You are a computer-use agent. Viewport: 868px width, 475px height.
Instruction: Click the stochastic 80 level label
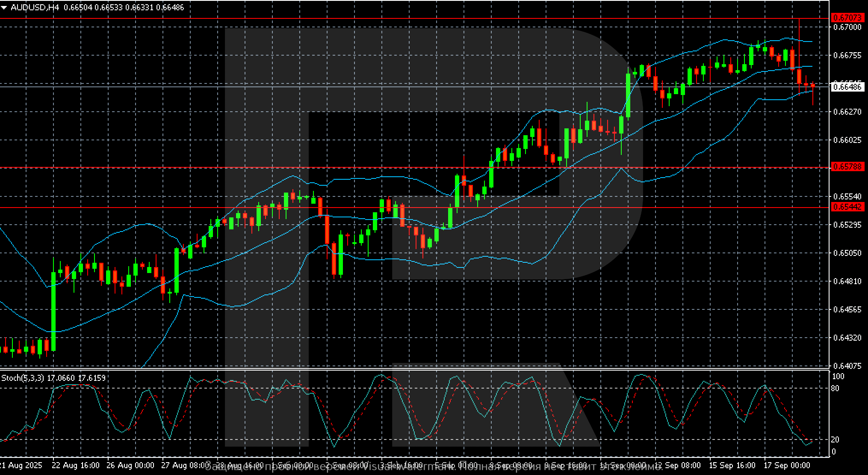[x=834, y=388]
